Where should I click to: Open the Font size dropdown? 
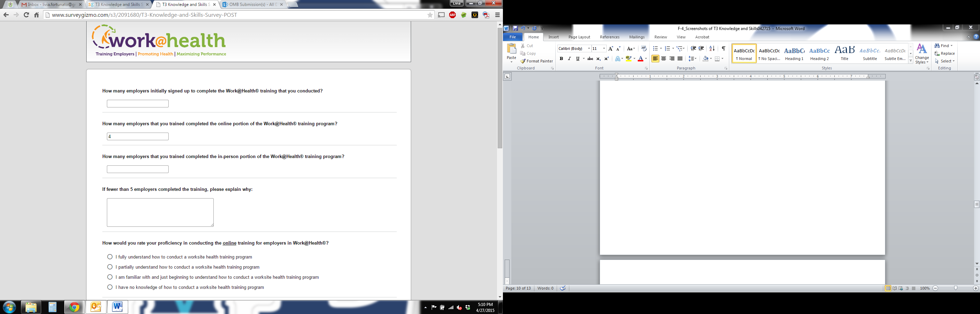(604, 48)
